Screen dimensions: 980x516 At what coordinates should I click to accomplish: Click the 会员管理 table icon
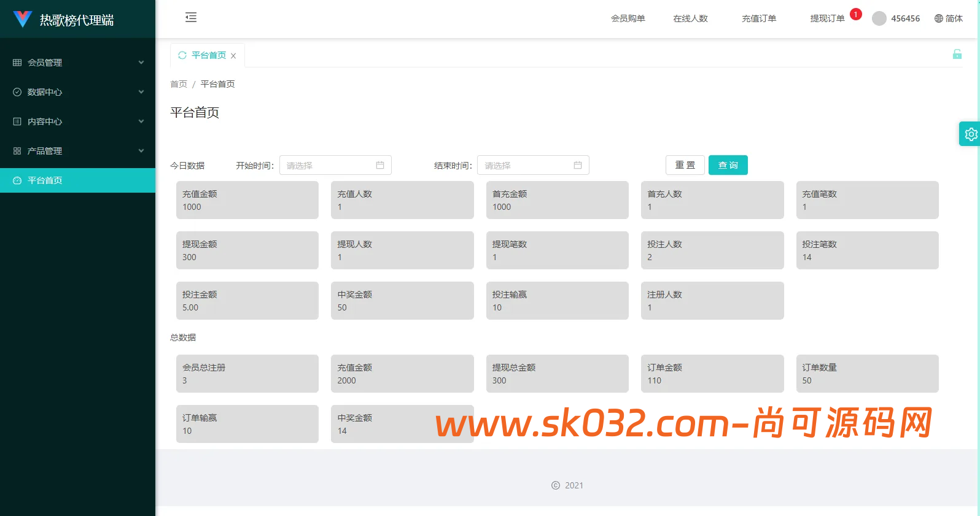(x=17, y=63)
